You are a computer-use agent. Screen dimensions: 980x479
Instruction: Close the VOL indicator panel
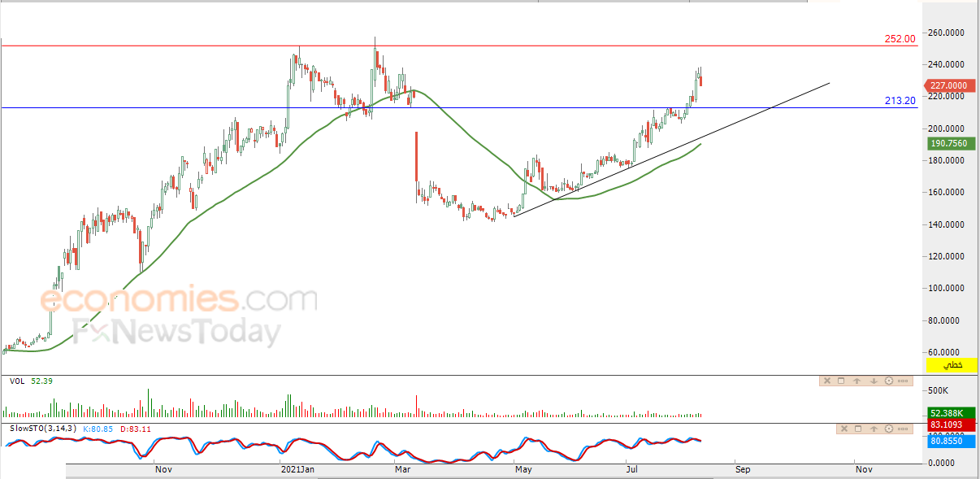click(x=827, y=381)
